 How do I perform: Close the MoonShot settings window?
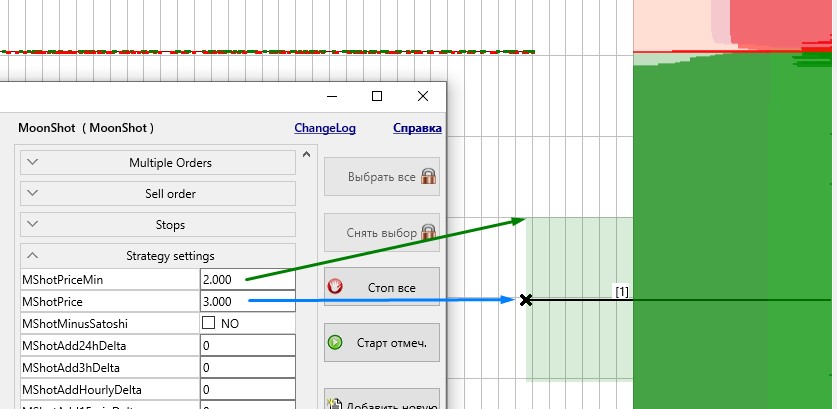pyautogui.click(x=424, y=96)
